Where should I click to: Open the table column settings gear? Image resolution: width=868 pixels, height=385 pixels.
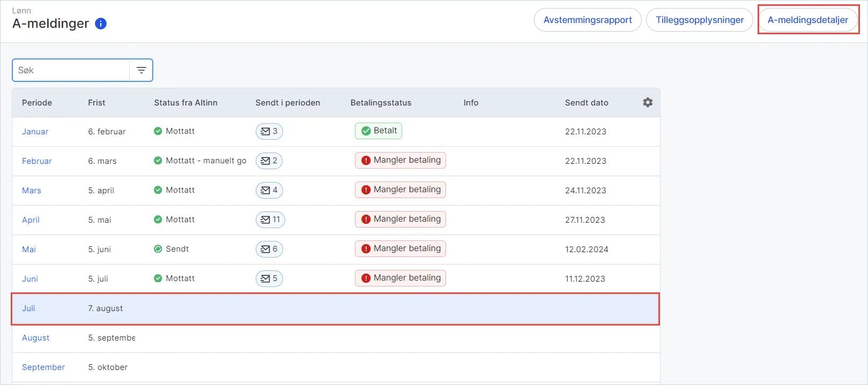pos(648,102)
